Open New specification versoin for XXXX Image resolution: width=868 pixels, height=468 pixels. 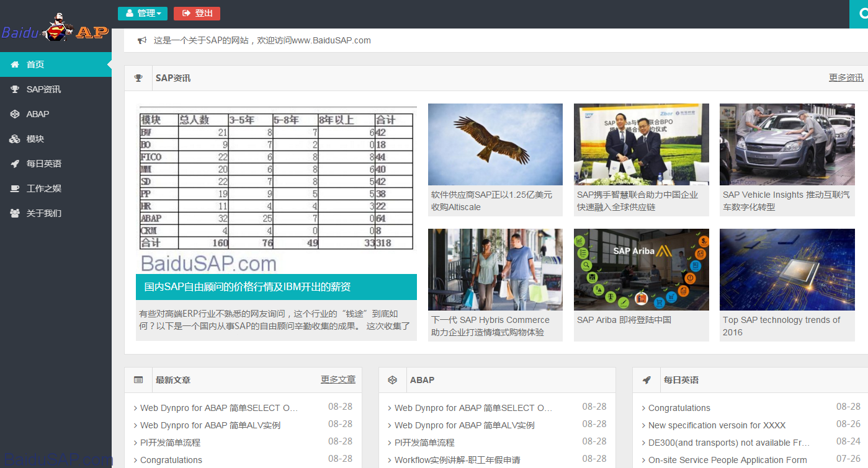717,425
